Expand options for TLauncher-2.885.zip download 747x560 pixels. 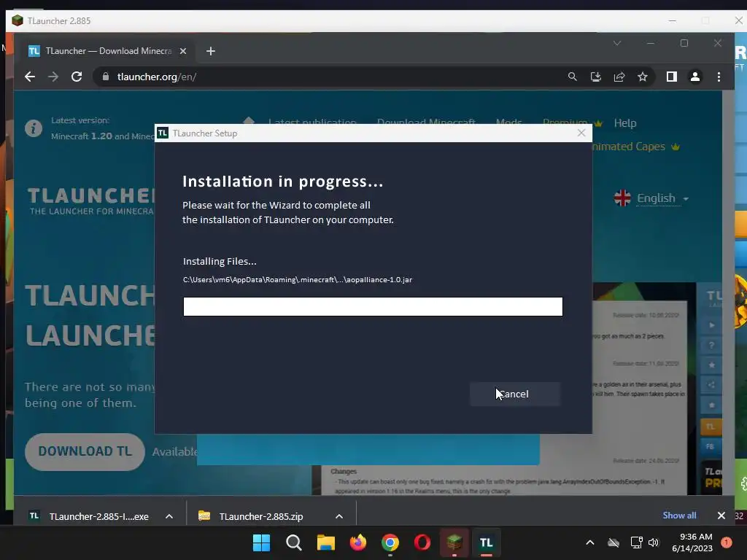click(338, 516)
